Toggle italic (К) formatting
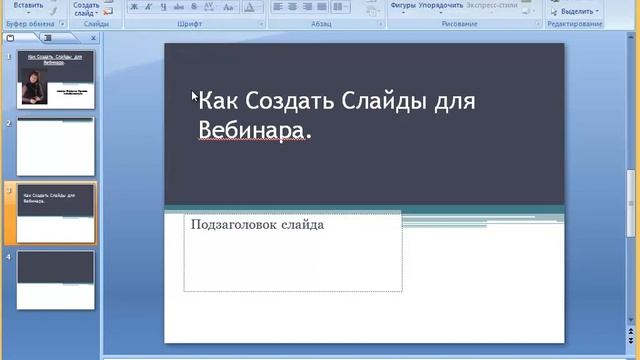Screen dimensions: 640x360 click(x=149, y=7)
